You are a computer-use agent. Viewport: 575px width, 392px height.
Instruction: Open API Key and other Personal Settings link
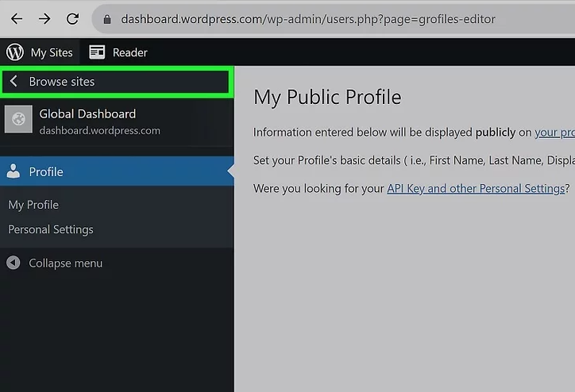476,189
